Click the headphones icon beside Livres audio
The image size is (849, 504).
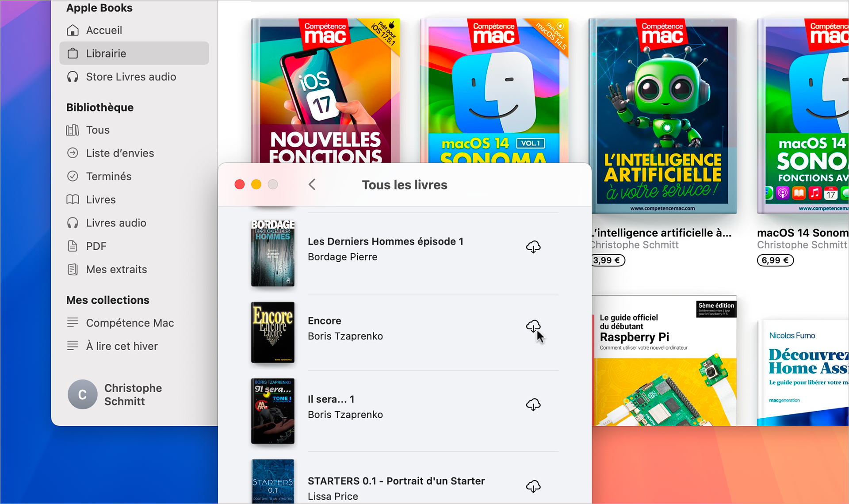coord(73,223)
